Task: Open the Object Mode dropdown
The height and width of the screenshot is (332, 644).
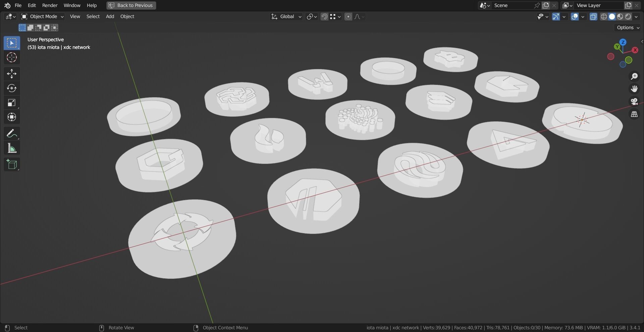Action: coord(42,16)
